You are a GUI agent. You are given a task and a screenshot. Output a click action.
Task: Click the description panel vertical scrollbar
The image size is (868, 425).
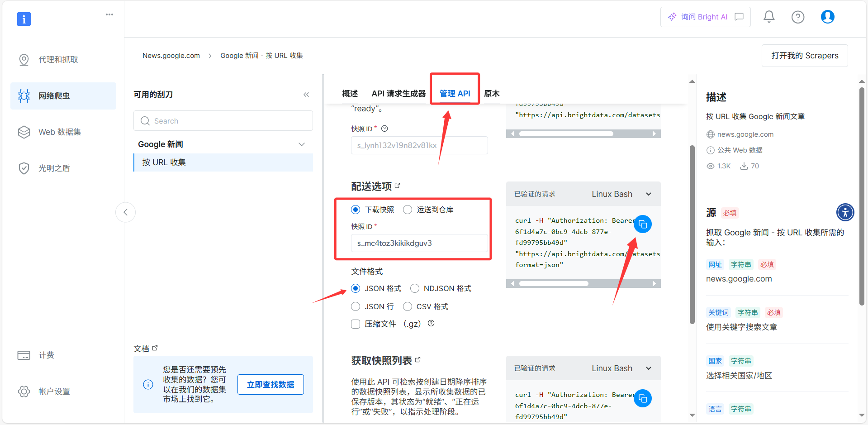(862, 197)
